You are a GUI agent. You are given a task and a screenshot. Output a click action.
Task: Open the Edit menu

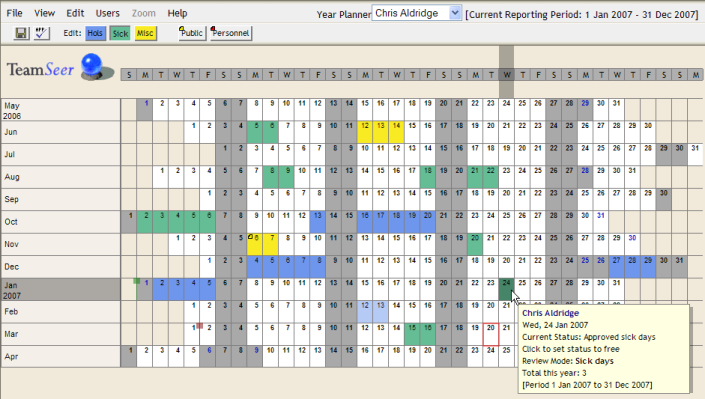coord(75,13)
